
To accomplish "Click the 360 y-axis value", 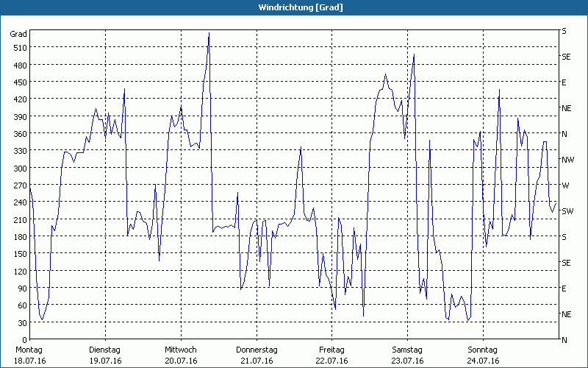I will [x=21, y=134].
